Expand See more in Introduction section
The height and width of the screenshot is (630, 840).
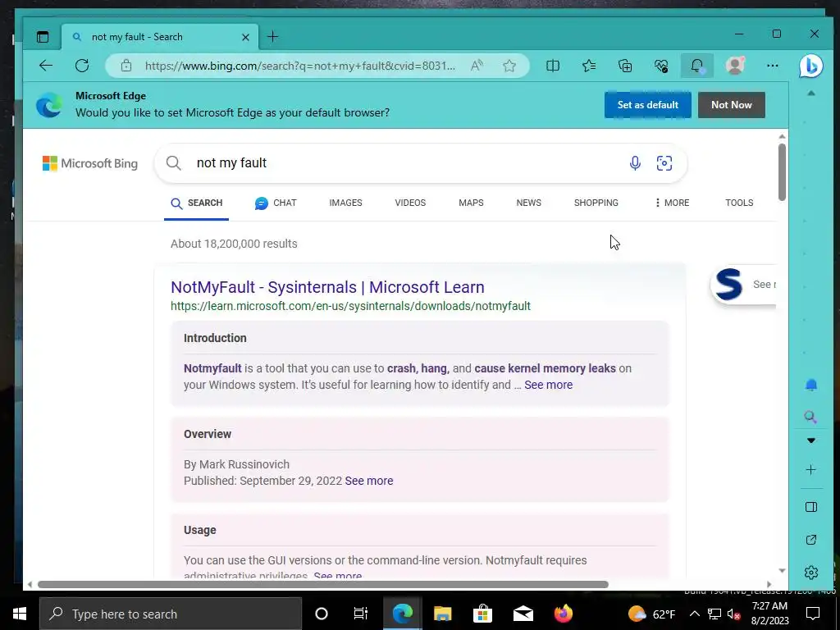tap(548, 385)
